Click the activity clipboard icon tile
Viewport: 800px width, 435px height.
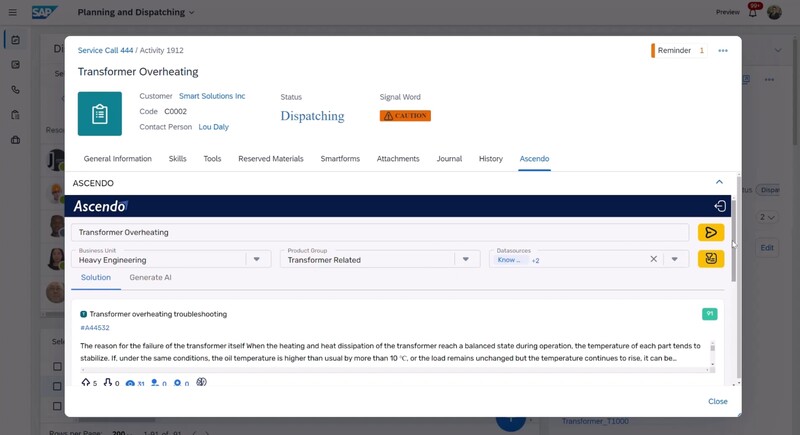pyautogui.click(x=100, y=114)
